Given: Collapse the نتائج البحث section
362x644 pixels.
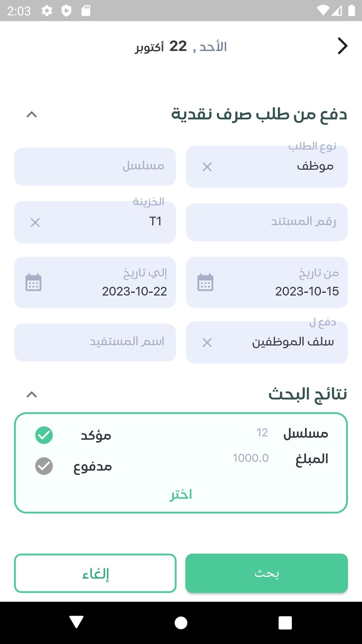Looking at the screenshot, I should point(32,394).
